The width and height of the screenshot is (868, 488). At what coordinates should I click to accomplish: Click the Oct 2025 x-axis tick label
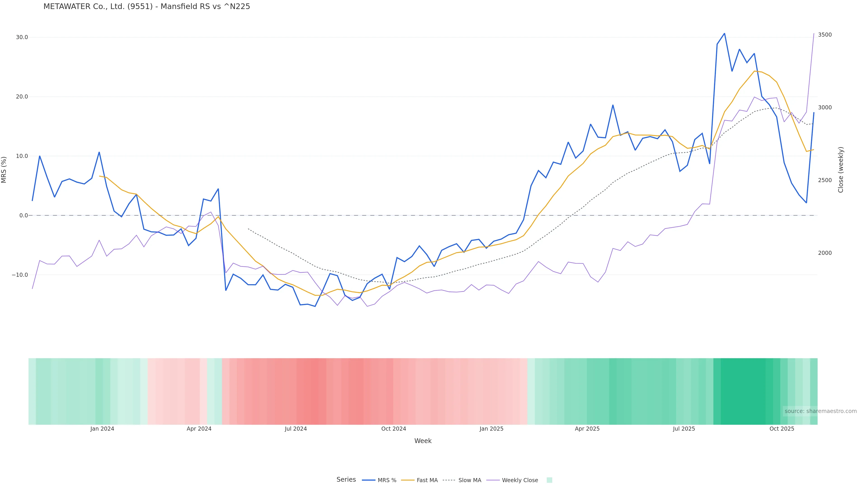pyautogui.click(x=782, y=429)
